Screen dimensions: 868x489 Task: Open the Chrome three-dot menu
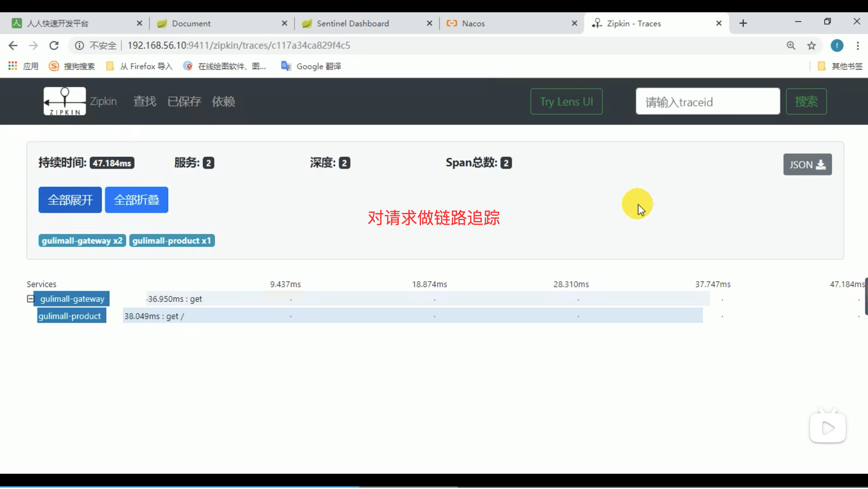(x=857, y=45)
